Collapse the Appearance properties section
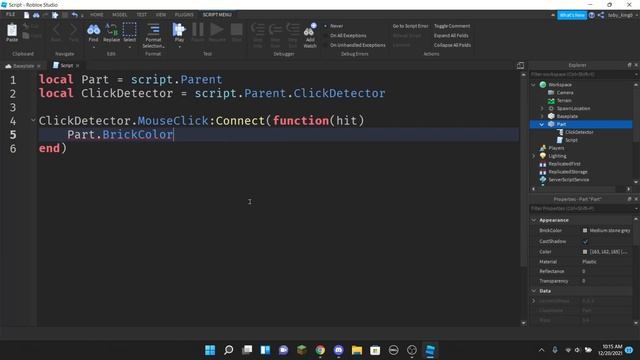640x360 pixels. pyautogui.click(x=534, y=220)
